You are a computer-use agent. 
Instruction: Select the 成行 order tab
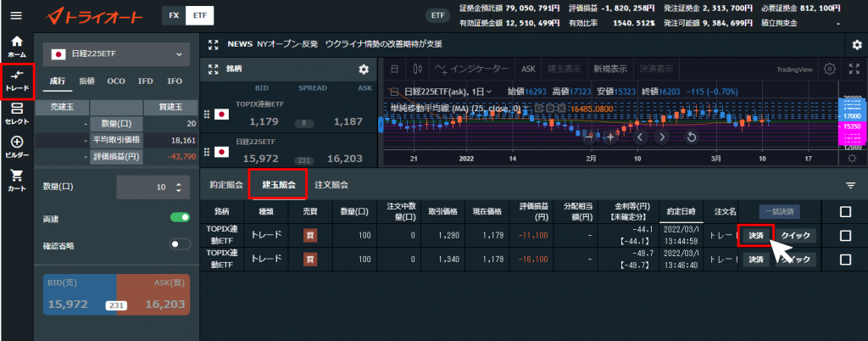click(58, 81)
